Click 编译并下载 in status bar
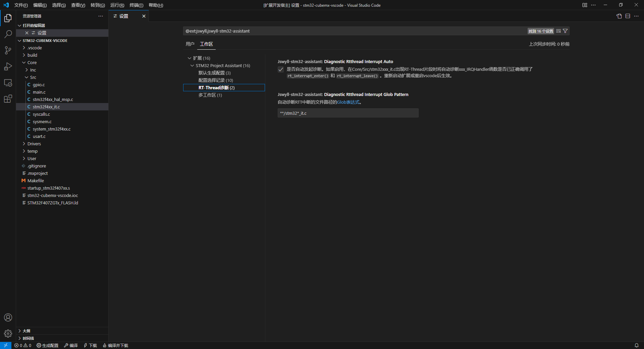This screenshot has height=349, width=644. (x=115, y=345)
